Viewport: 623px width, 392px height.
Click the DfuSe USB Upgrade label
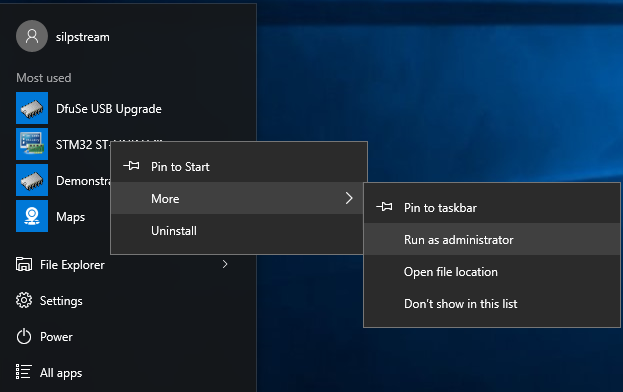coord(109,109)
